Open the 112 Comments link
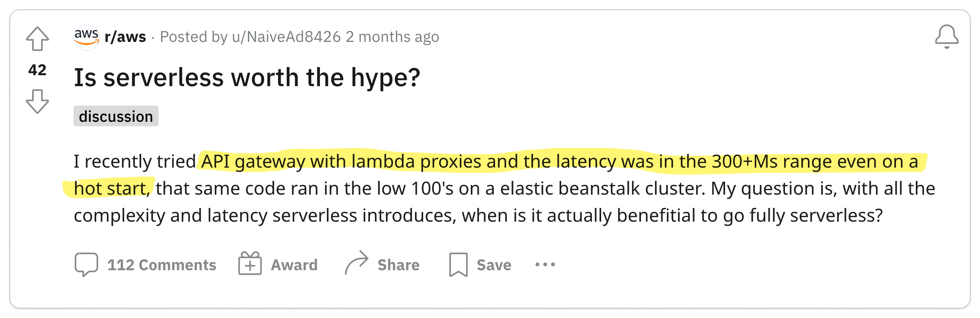The height and width of the screenshot is (318, 980). click(x=162, y=265)
